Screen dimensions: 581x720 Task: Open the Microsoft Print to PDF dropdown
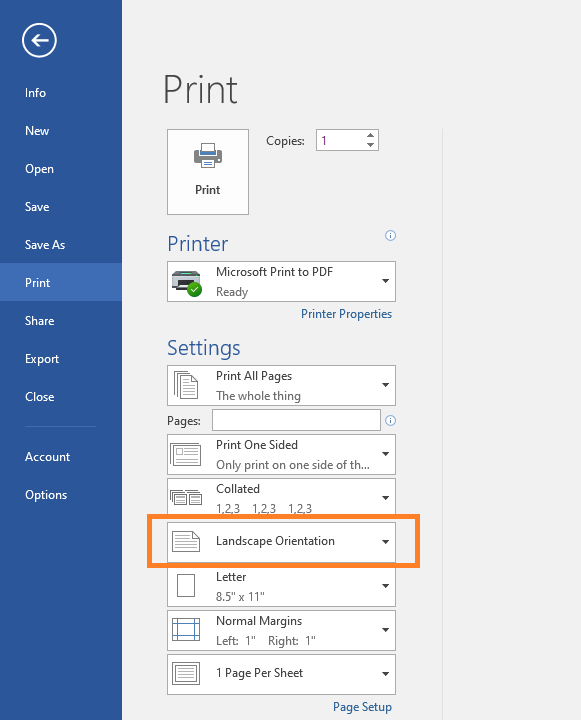pos(281,281)
